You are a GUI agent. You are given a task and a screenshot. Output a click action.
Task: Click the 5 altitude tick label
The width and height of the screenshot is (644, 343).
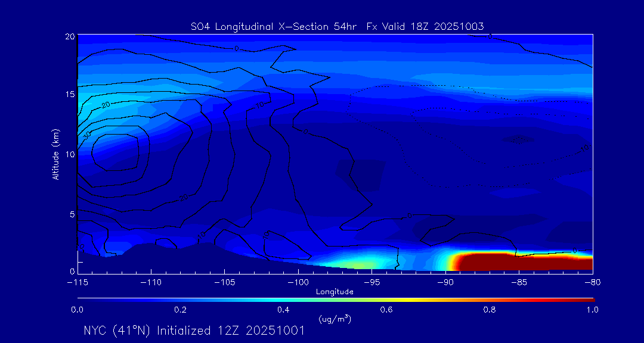(x=71, y=213)
